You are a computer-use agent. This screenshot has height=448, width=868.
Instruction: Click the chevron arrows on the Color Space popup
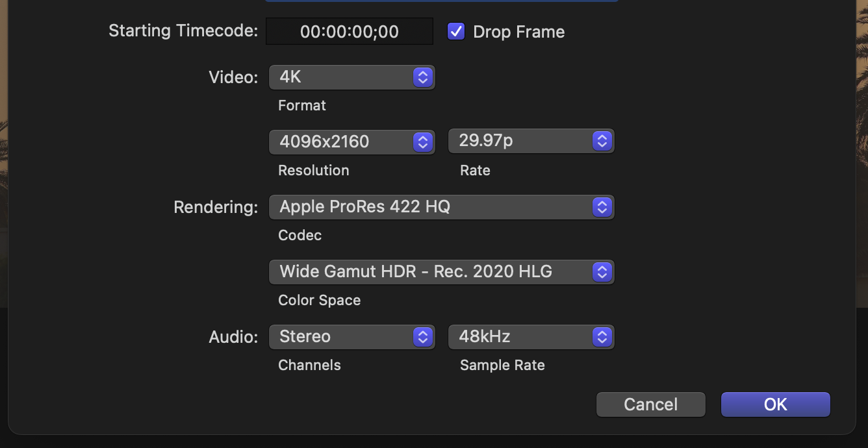coord(602,272)
